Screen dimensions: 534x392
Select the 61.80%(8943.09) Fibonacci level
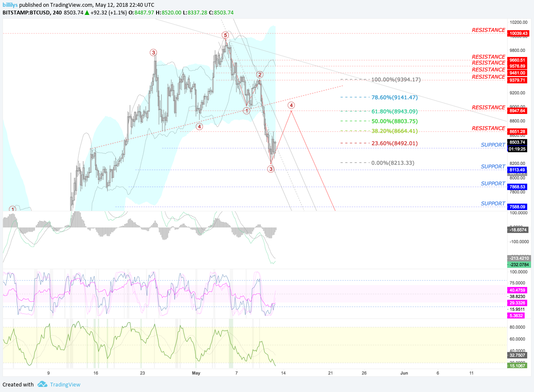coord(394,111)
